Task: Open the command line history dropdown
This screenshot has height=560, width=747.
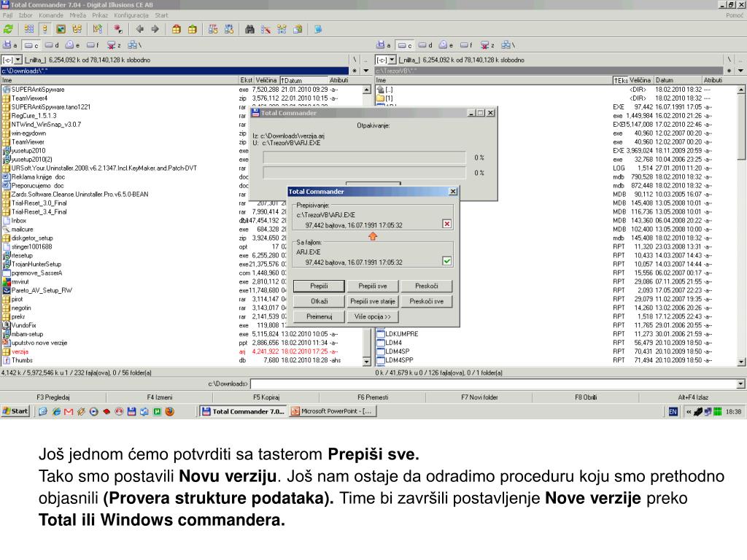Action: pyautogui.click(x=740, y=384)
